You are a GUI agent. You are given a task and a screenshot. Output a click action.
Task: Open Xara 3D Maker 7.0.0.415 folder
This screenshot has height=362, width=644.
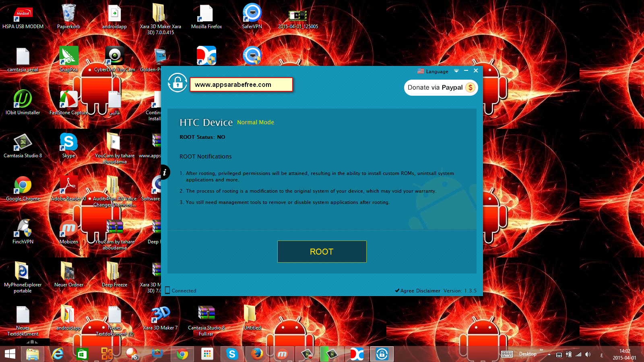160,19
